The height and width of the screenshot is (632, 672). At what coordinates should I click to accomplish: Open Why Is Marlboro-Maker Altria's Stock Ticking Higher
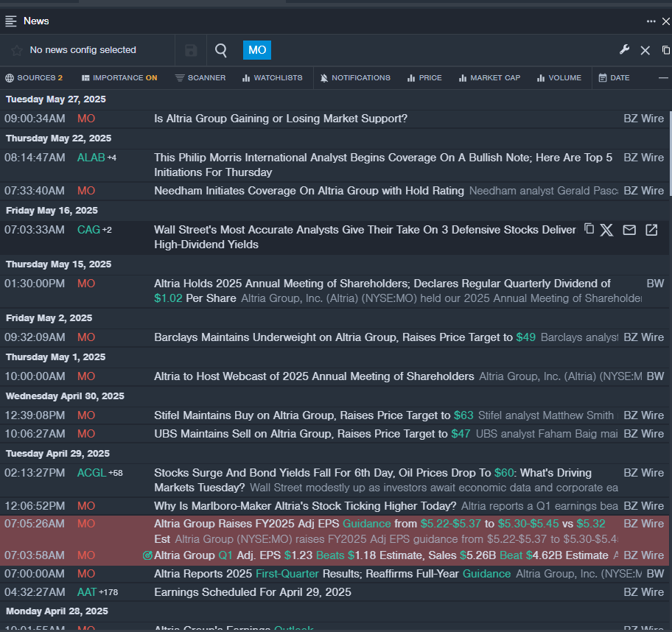(x=305, y=506)
